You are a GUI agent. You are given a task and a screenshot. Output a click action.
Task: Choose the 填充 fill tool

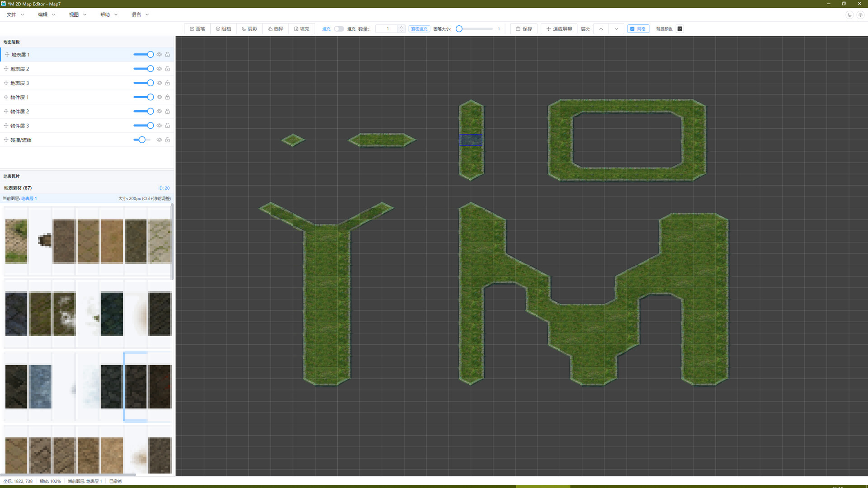point(302,29)
